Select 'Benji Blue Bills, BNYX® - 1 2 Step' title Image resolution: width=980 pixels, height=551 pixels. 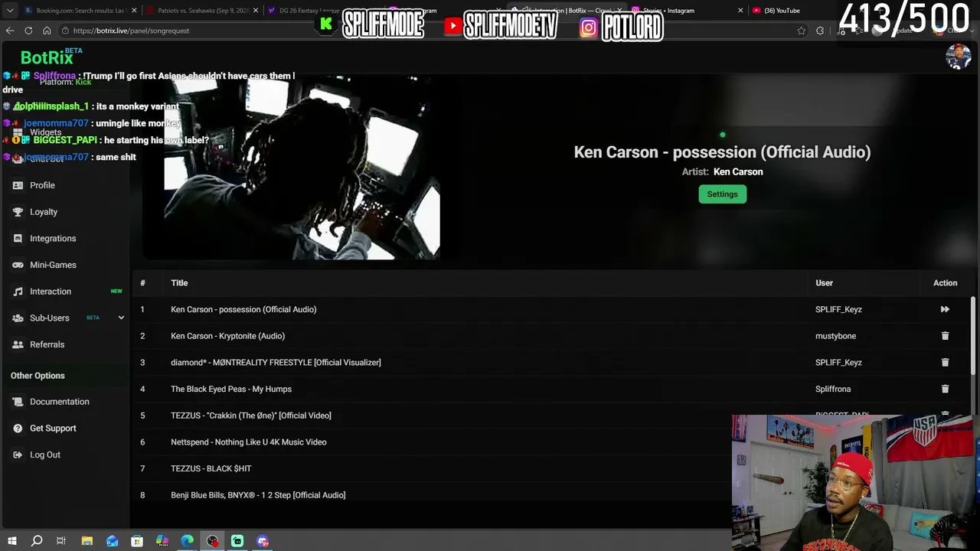coord(258,495)
